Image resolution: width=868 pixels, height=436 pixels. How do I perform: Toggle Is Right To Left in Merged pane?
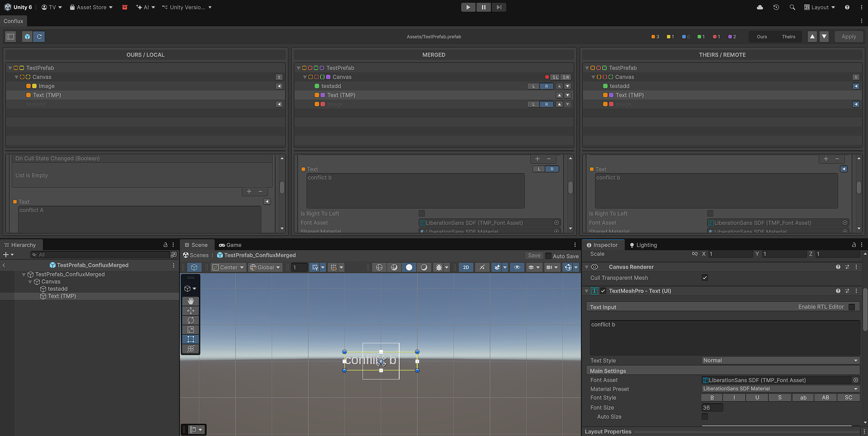[x=422, y=213]
